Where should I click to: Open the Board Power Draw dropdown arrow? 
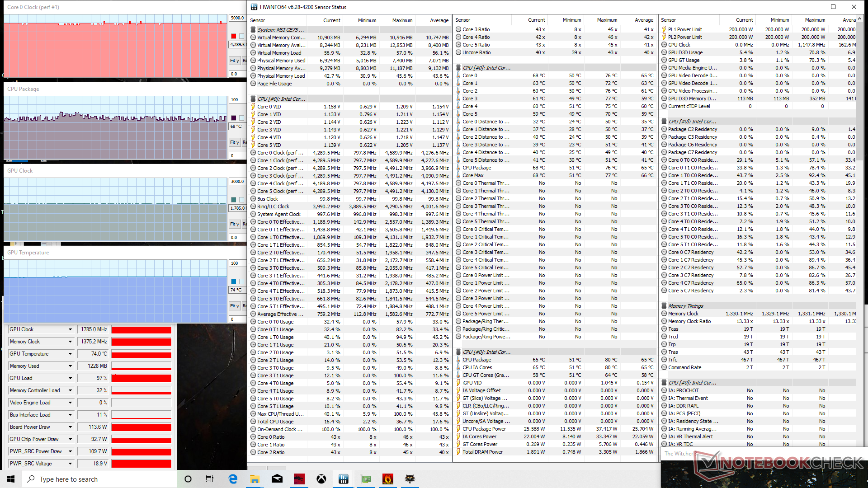pyautogui.click(x=70, y=427)
